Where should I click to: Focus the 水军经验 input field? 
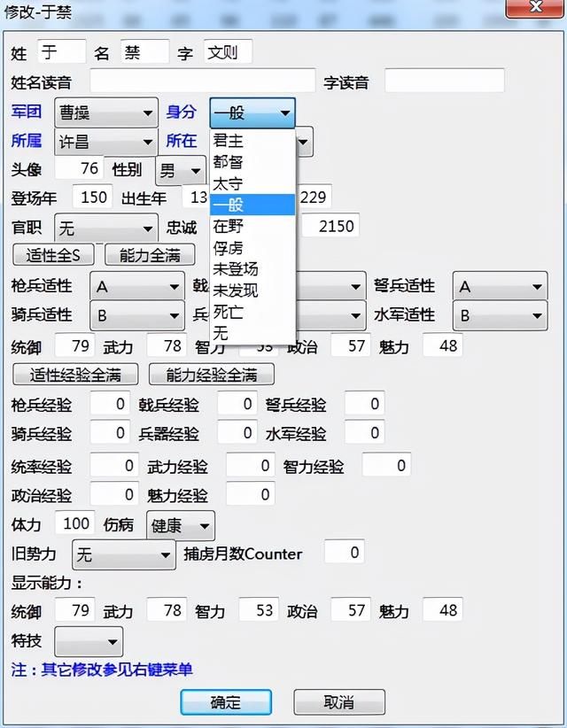coord(364,432)
